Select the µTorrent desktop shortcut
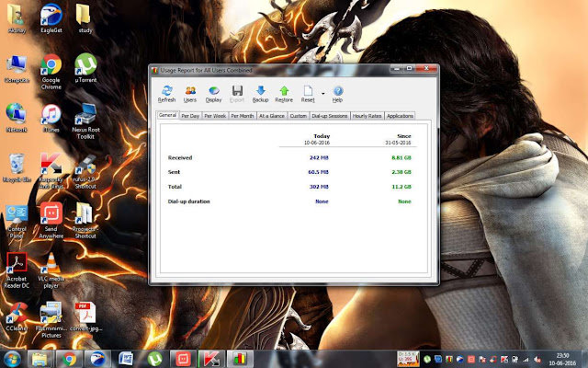Screen dimensions: 588x368 [85, 68]
